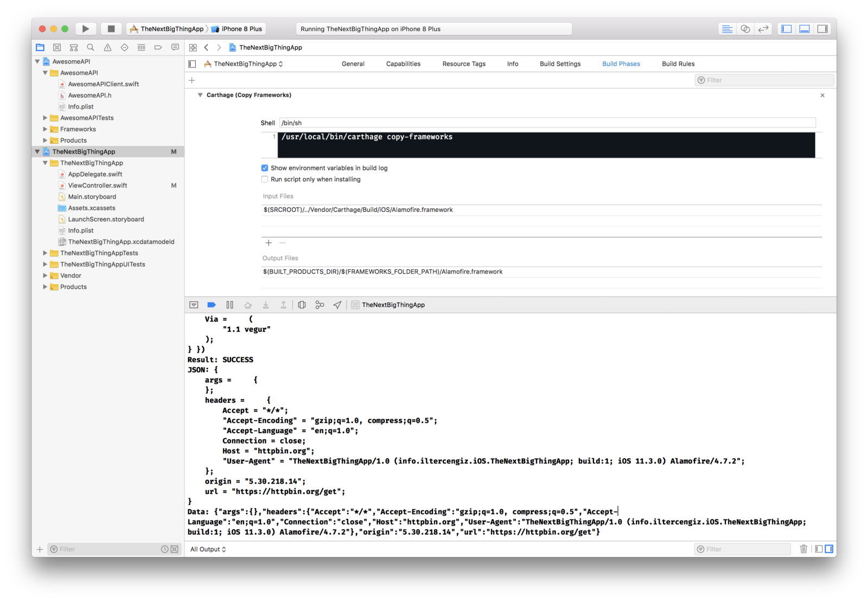This screenshot has height=602, width=868.
Task: Open related items grid menu
Action: pyautogui.click(x=193, y=47)
